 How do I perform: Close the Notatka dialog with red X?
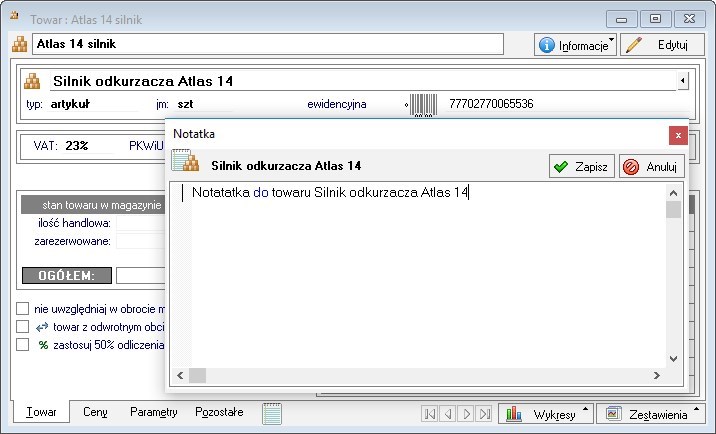point(678,135)
